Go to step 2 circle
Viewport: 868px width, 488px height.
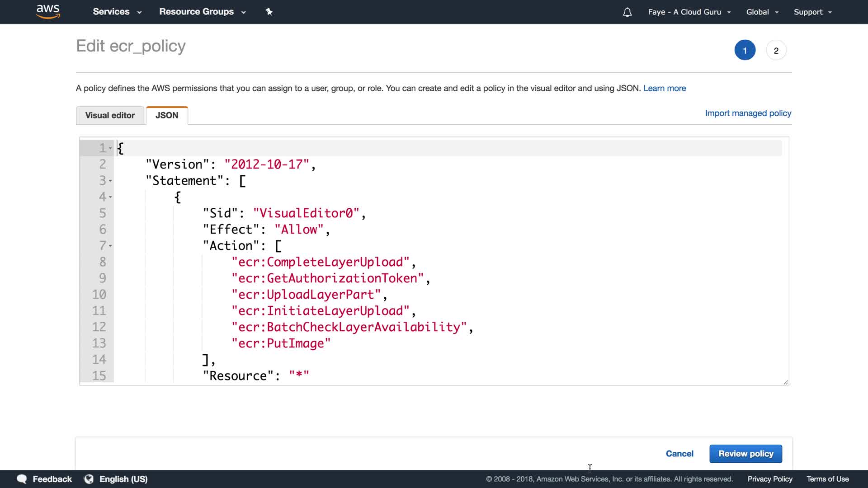coord(776,50)
